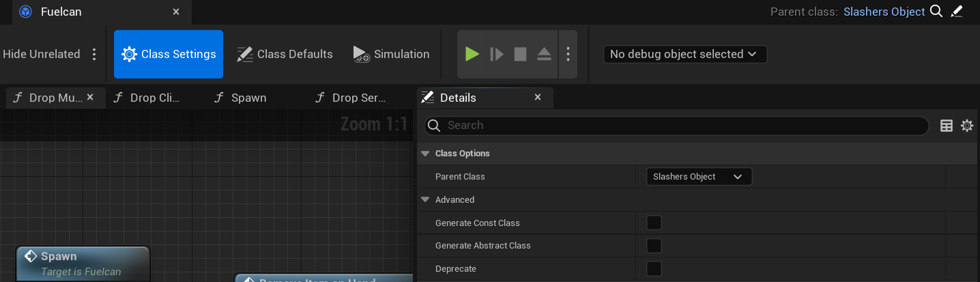
Task: Toggle property matrix grid view icon
Action: [x=947, y=126]
